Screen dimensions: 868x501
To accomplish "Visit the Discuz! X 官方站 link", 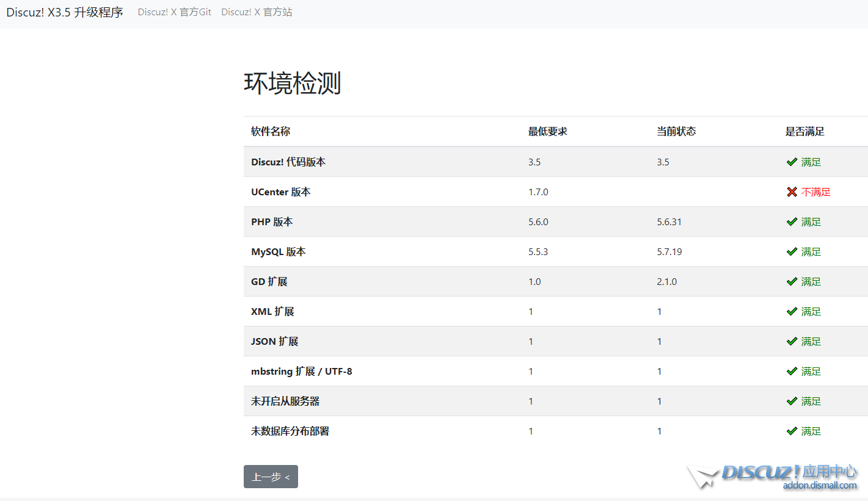I will pyautogui.click(x=257, y=12).
